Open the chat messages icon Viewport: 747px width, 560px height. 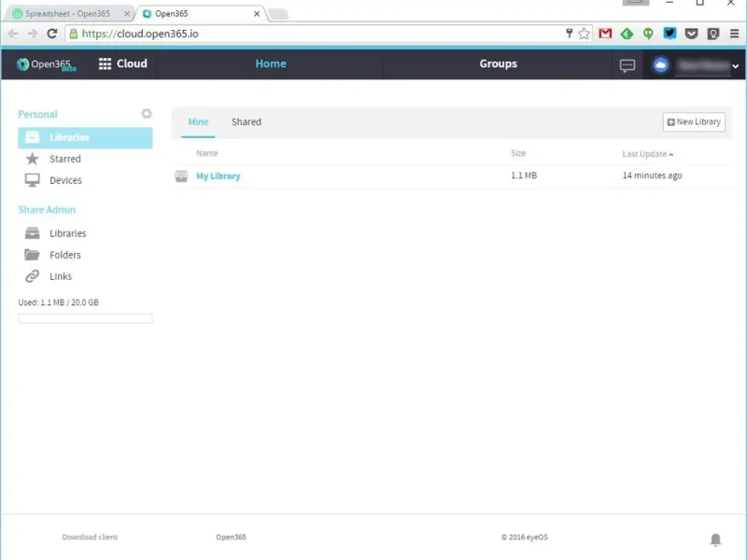627,65
